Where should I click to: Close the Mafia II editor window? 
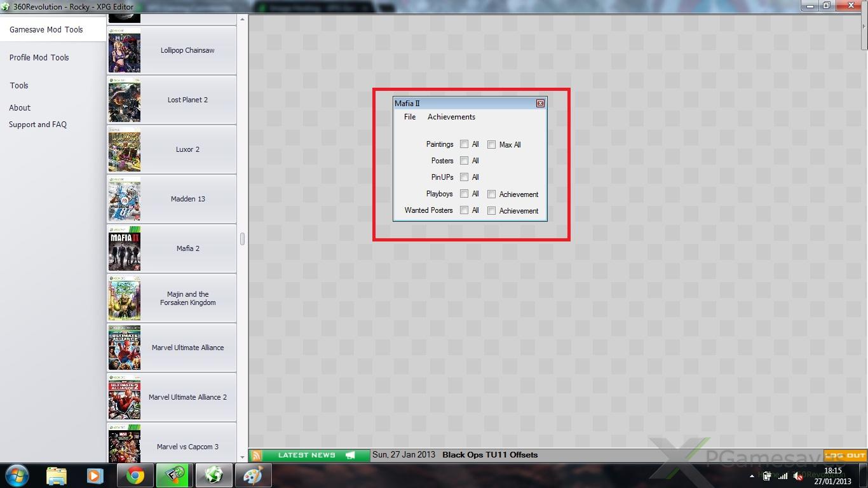(540, 104)
